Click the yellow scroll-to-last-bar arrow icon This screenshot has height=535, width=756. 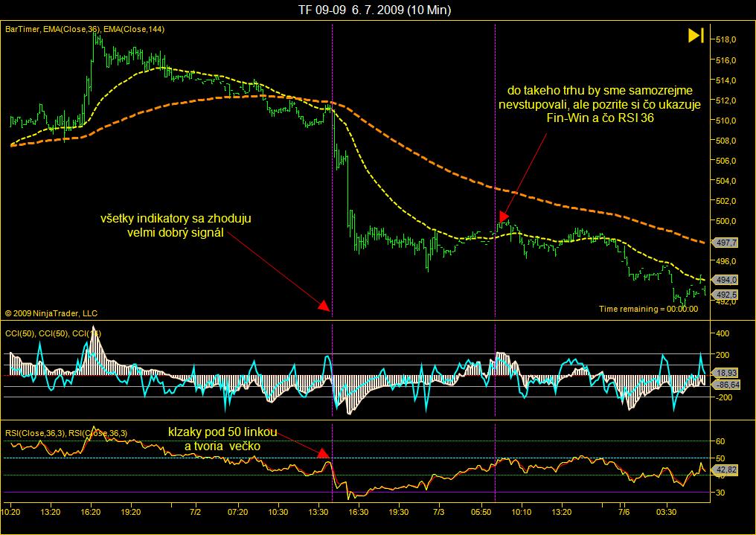point(696,36)
